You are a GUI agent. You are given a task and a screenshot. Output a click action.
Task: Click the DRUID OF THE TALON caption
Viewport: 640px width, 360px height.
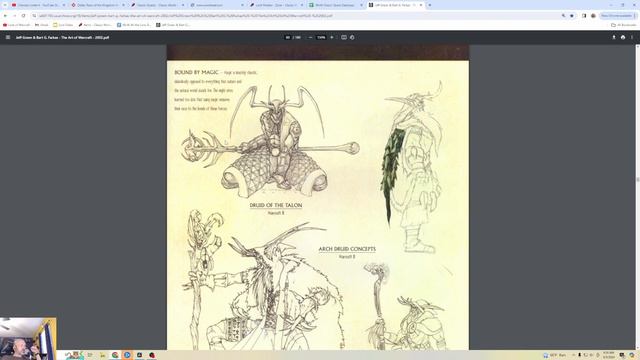click(276, 205)
